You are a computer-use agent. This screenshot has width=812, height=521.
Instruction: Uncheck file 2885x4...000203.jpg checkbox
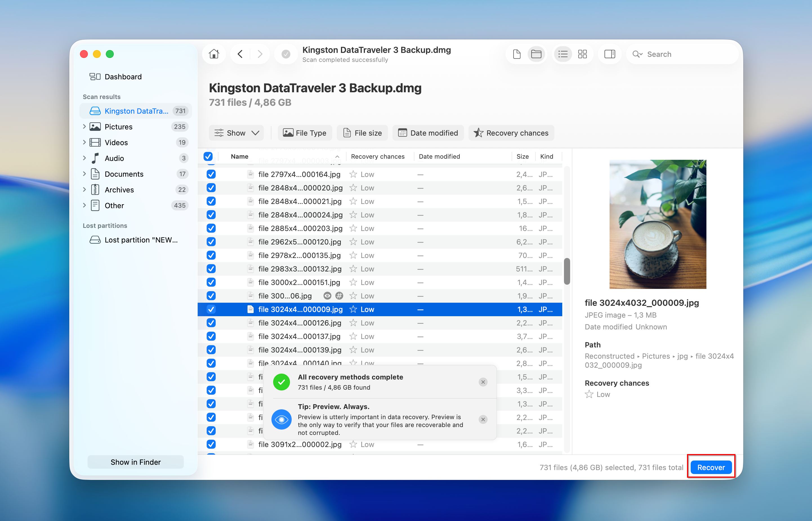click(211, 228)
